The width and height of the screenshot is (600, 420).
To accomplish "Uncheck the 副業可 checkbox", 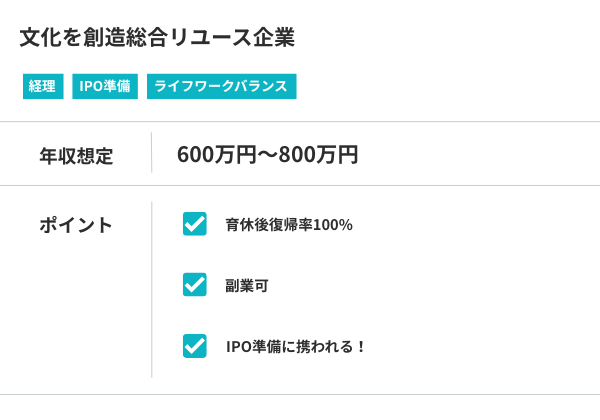I will tap(195, 285).
